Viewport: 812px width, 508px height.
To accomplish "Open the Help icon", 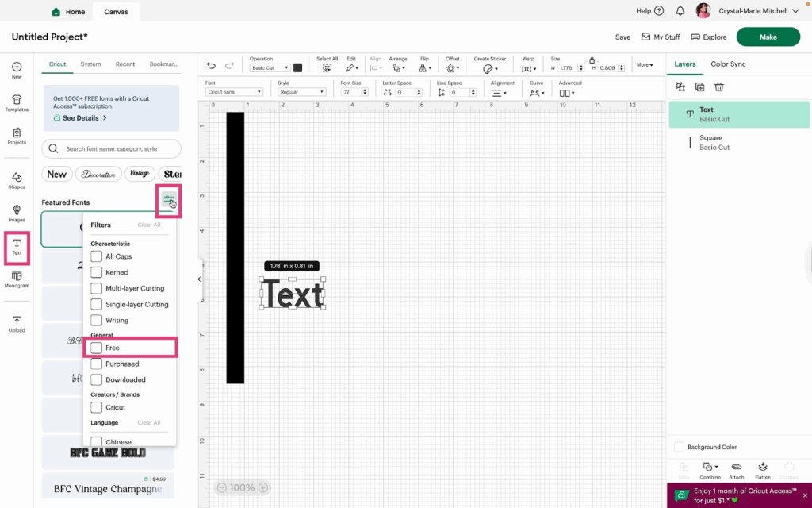I will [x=659, y=11].
